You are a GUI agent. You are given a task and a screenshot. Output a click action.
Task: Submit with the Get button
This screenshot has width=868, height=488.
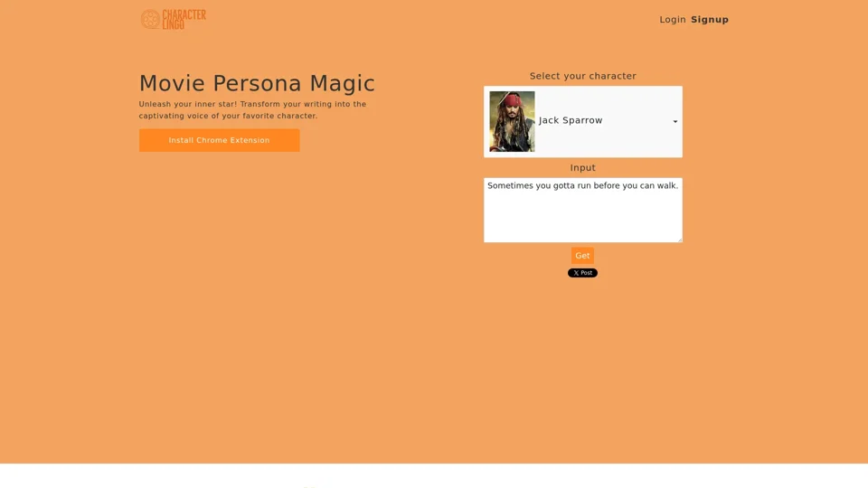pos(582,256)
